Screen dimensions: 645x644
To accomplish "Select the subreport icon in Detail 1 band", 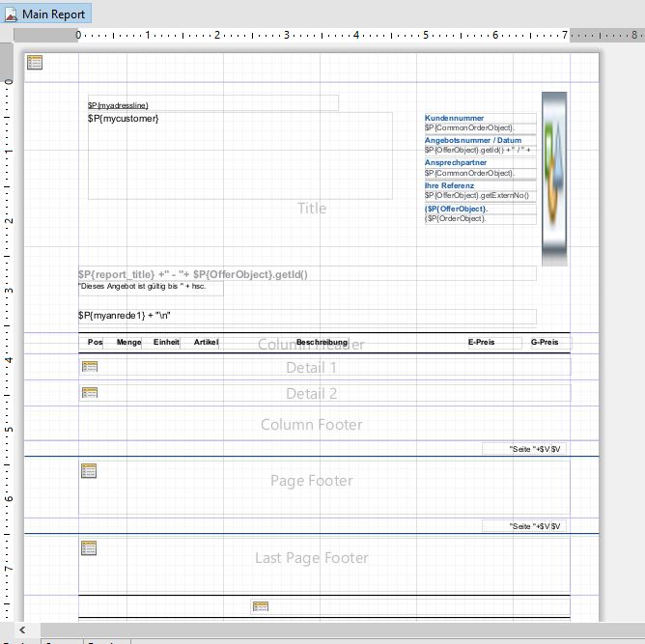I will pos(89,367).
